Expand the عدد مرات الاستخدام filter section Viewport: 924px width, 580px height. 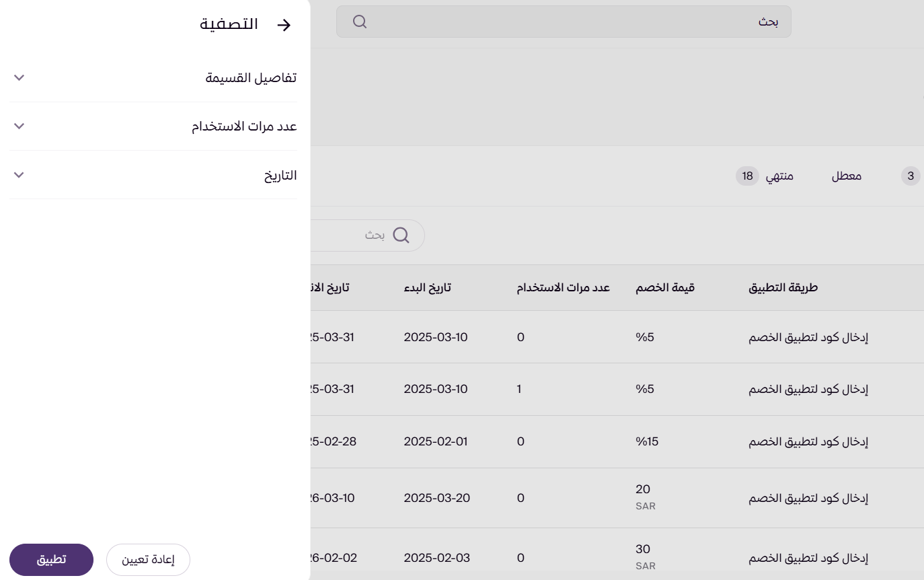153,126
